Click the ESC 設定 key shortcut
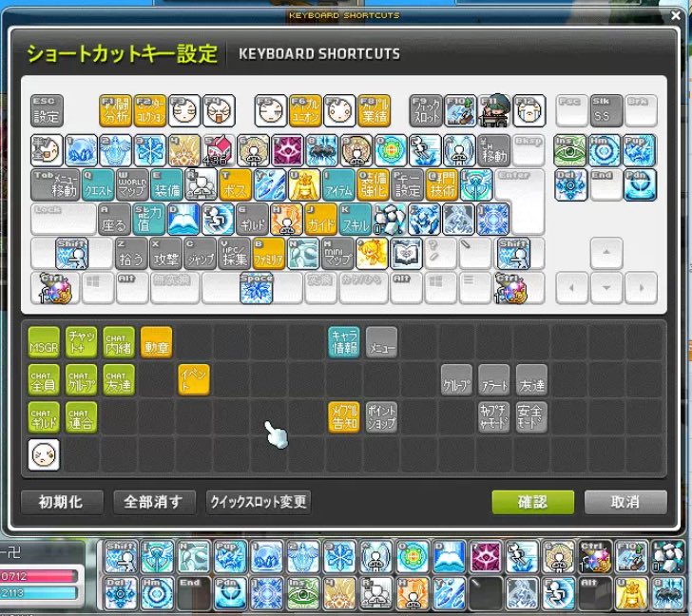 [47, 111]
